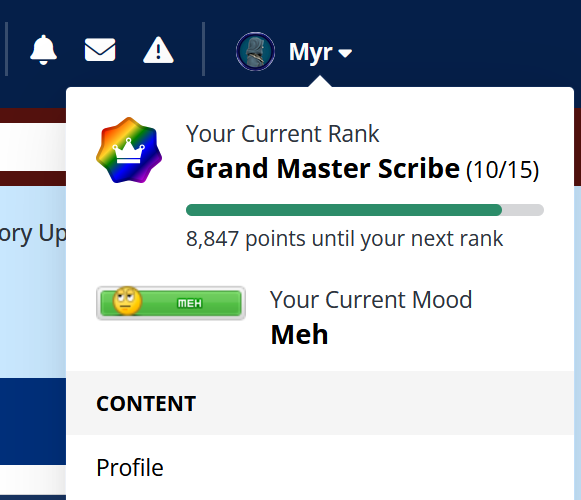Click the rainbow crown rank badge
581x500 pixels.
(x=129, y=150)
